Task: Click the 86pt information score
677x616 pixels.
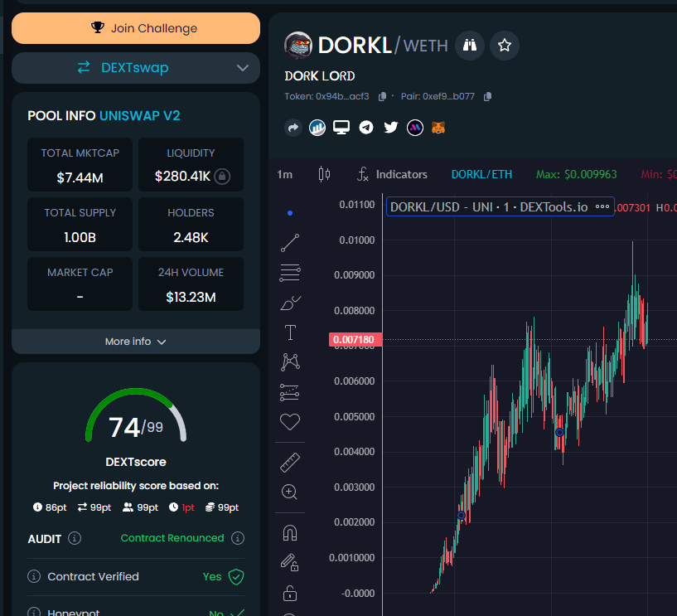Action: pyautogui.click(x=50, y=507)
